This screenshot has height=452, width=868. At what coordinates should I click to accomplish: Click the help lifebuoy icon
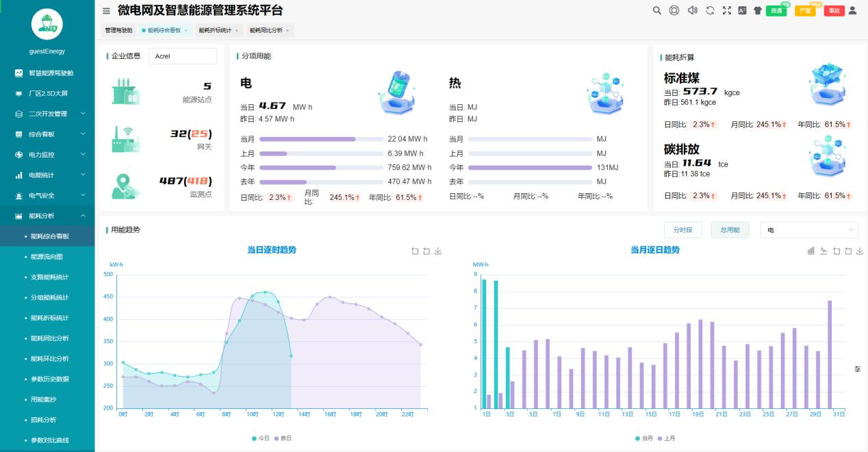674,10
